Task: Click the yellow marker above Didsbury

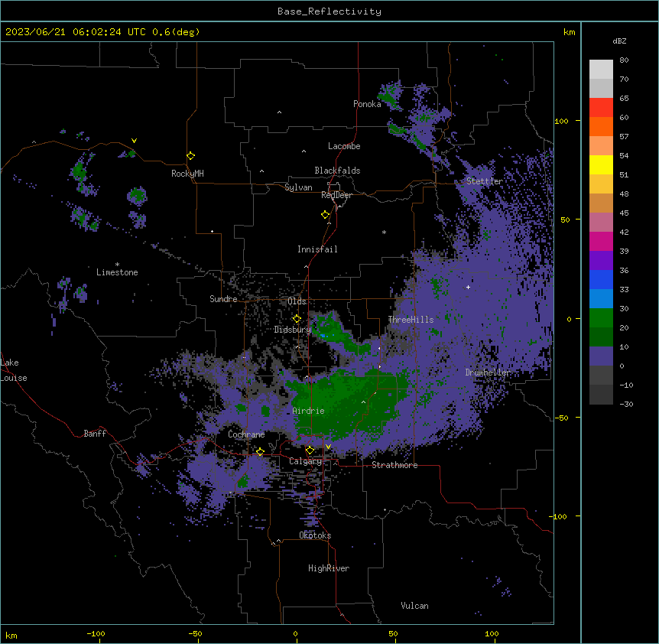Action: 297,319
